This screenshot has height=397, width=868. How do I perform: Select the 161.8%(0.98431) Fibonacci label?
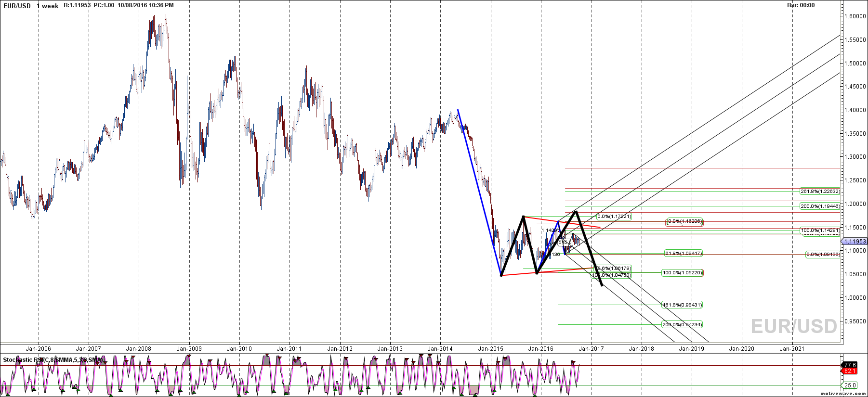pyautogui.click(x=683, y=305)
